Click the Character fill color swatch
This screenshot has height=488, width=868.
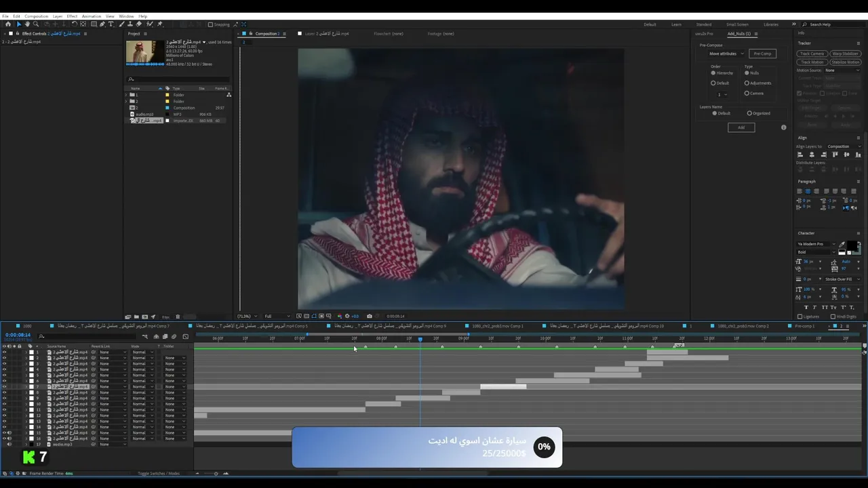[x=852, y=245]
